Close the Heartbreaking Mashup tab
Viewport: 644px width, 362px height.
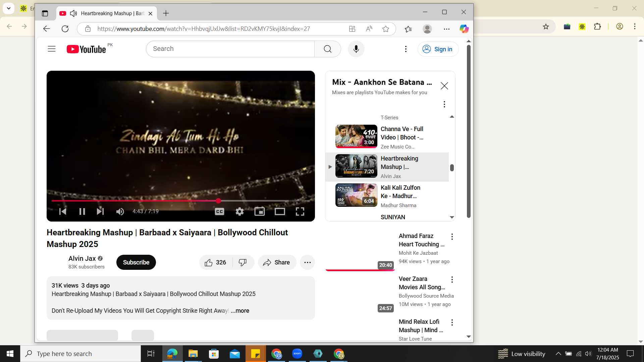pyautogui.click(x=150, y=13)
